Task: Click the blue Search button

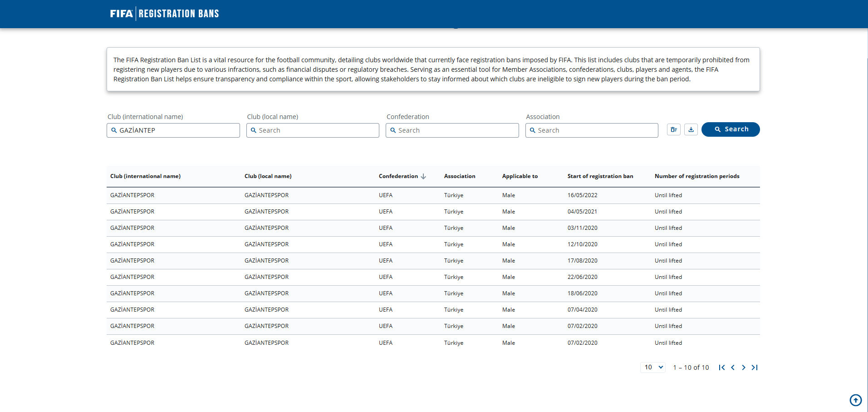Action: 731,129
